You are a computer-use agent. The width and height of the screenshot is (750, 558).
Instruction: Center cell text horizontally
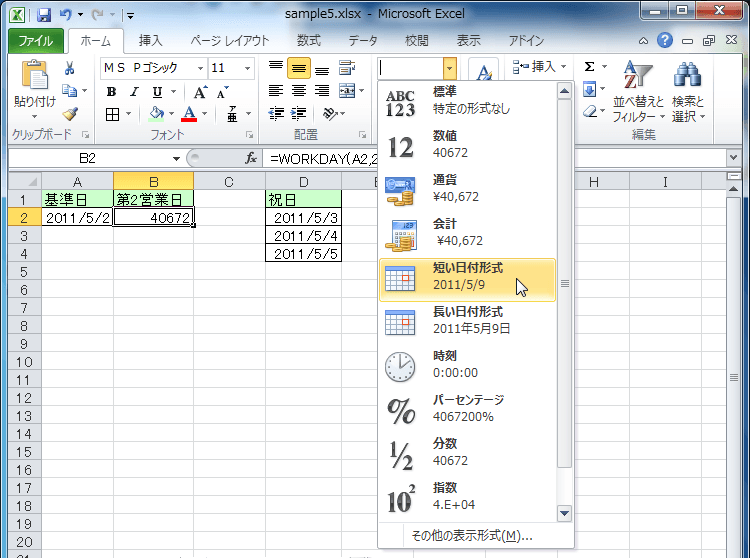(x=299, y=91)
